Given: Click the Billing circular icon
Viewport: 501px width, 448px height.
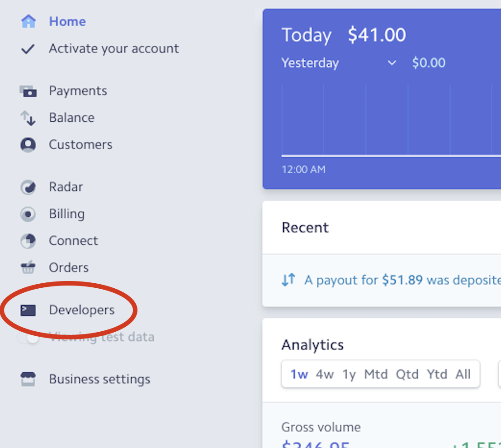Looking at the screenshot, I should click(x=28, y=214).
